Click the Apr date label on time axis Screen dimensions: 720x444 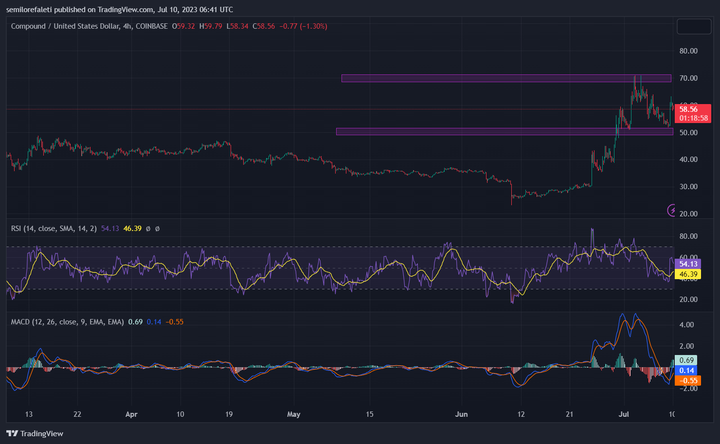pyautogui.click(x=131, y=414)
